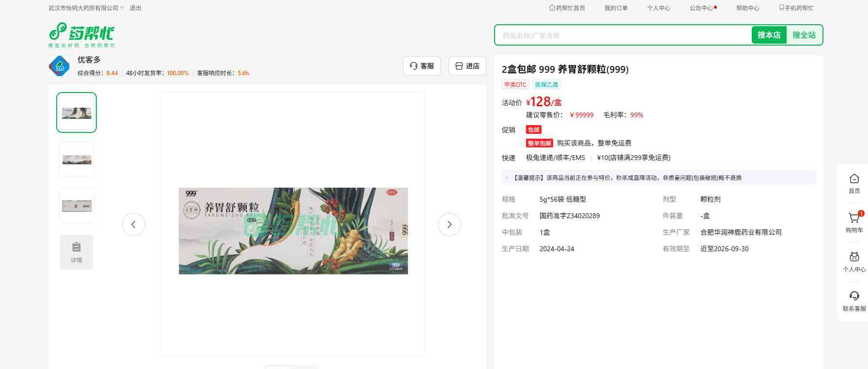This screenshot has width=868, height=369.
Task: Click the 退出 logout link
Action: [x=136, y=8]
